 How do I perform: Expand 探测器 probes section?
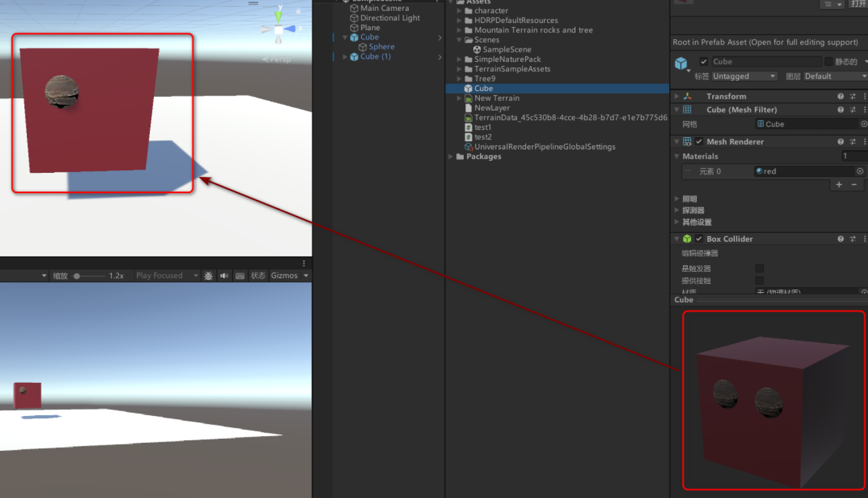tap(677, 211)
